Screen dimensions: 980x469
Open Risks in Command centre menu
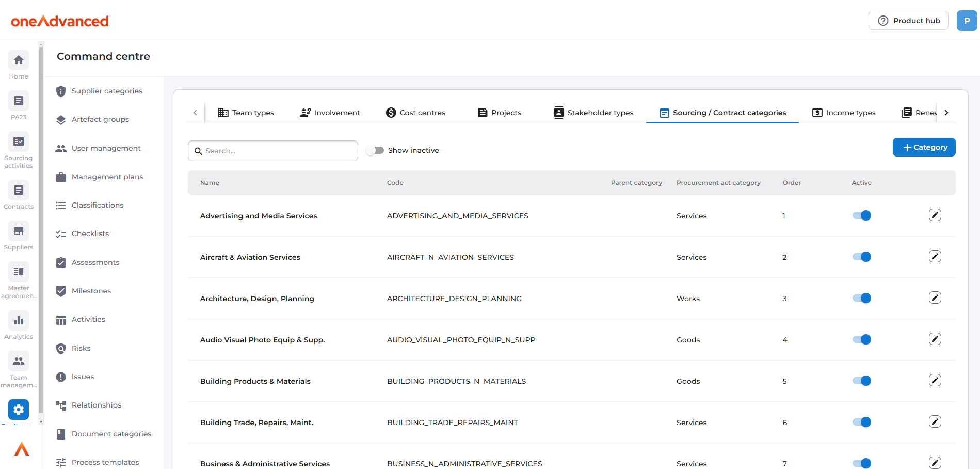tap(81, 348)
